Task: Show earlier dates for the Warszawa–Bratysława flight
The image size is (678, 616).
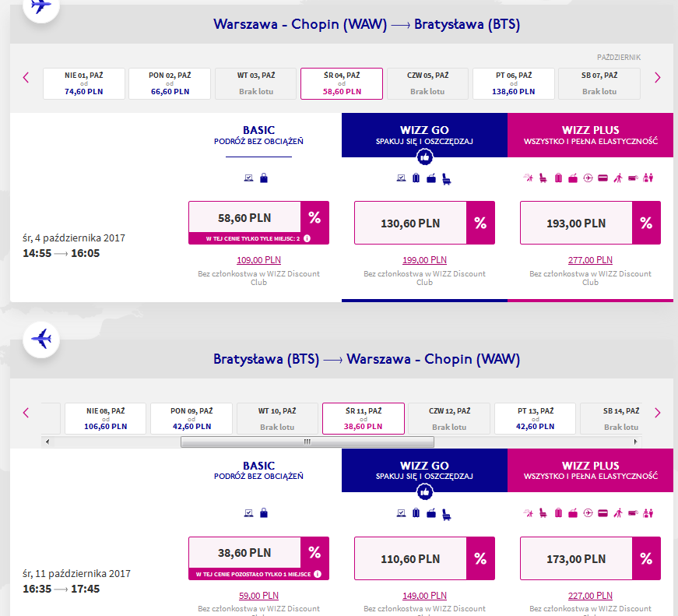Action: click(26, 78)
